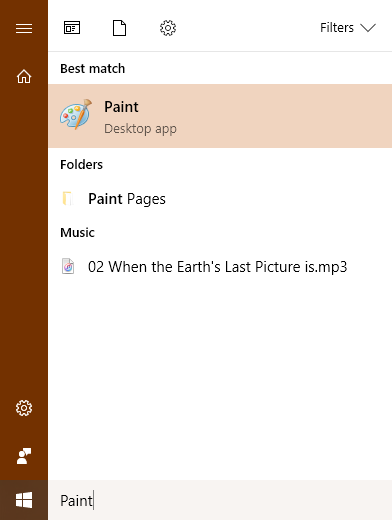Select the Folders category heading
The height and width of the screenshot is (520, 392).
click(x=81, y=165)
